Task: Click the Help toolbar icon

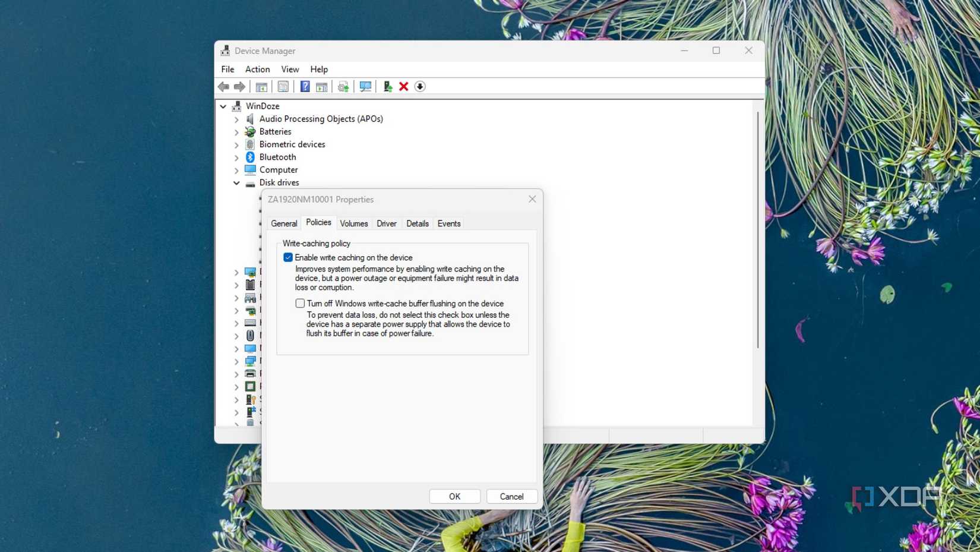Action: pyautogui.click(x=305, y=86)
